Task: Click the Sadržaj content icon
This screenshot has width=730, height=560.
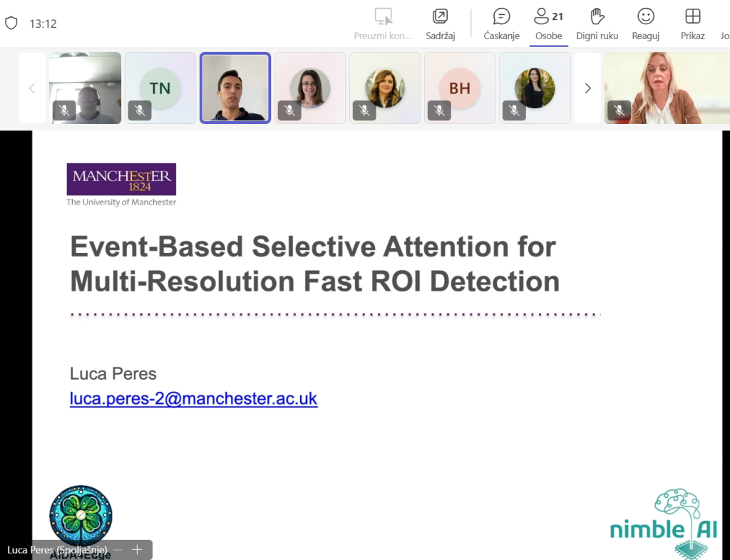Action: pyautogui.click(x=440, y=24)
